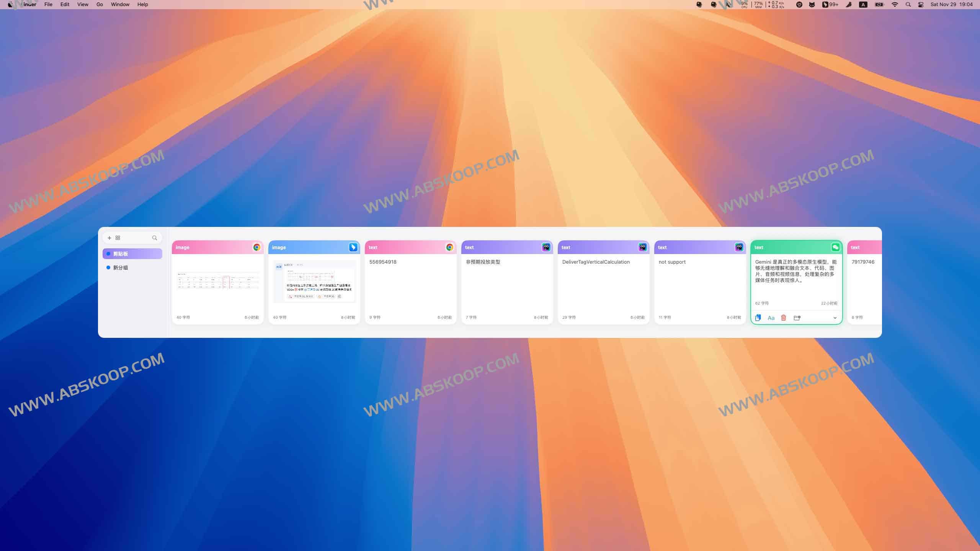Select the grid layout icon beside the plus button
This screenshot has height=551, width=980.
(118, 238)
